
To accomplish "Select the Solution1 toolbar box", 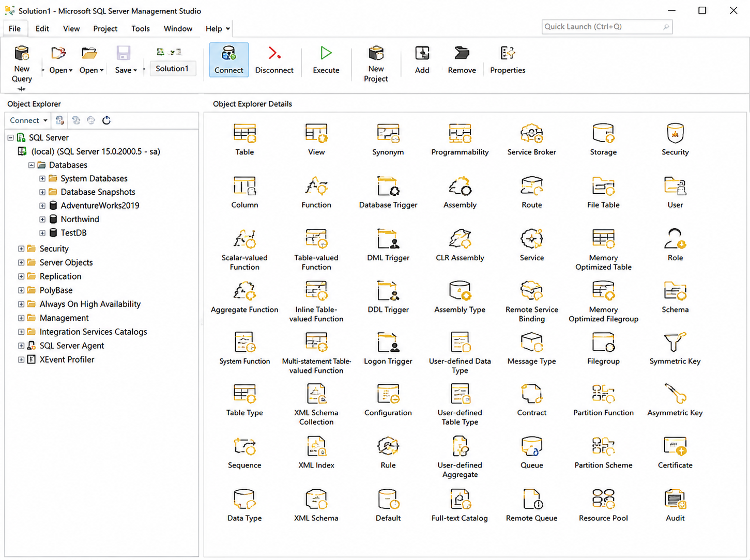I will 173,69.
